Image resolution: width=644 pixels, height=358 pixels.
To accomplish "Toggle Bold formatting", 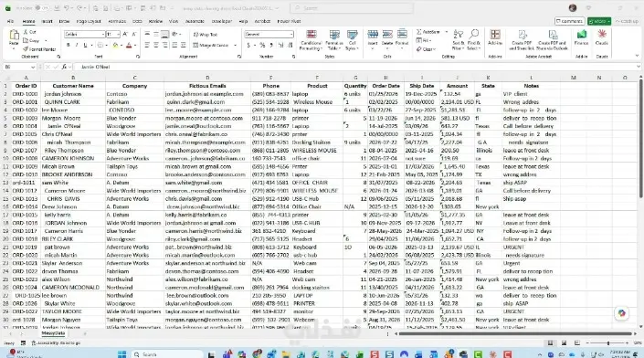I will (68, 45).
